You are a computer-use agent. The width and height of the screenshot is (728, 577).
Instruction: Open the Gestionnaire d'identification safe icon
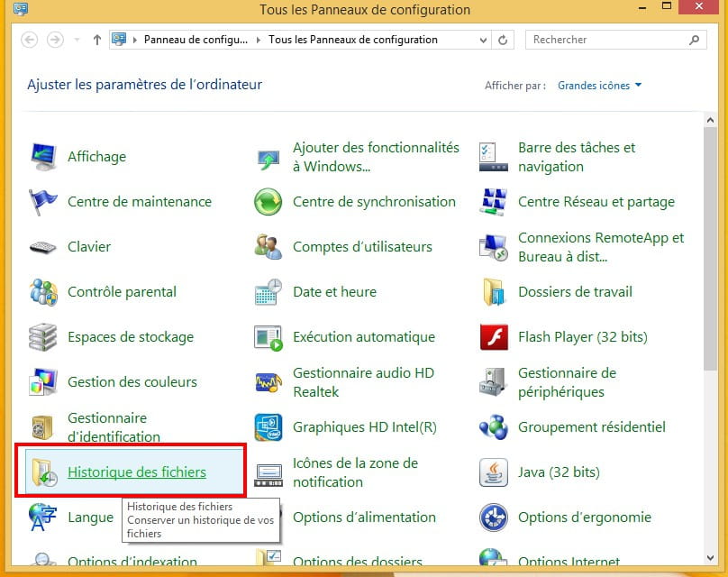coord(42,427)
